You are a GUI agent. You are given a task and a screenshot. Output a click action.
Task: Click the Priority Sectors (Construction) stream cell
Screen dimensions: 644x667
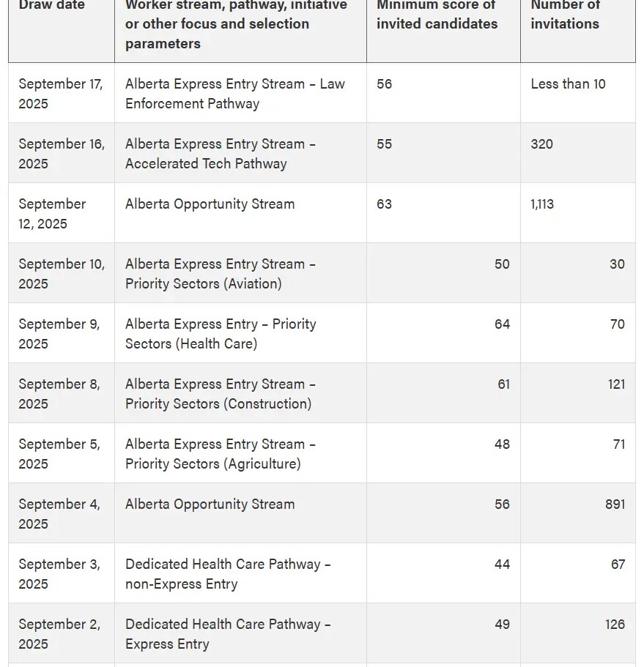coord(220,394)
